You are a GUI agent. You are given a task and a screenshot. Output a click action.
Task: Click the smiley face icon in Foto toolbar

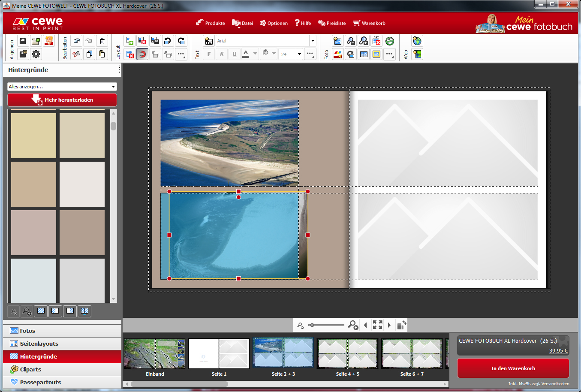coord(389,41)
